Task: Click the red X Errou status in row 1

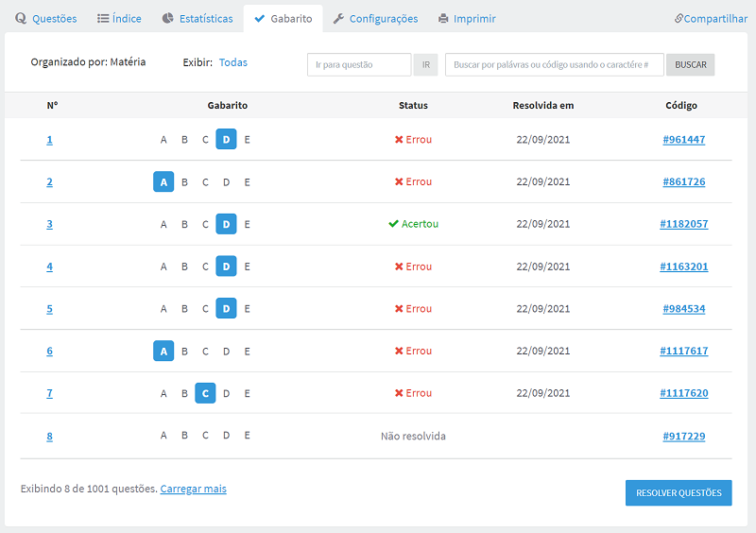Action: 413,140
